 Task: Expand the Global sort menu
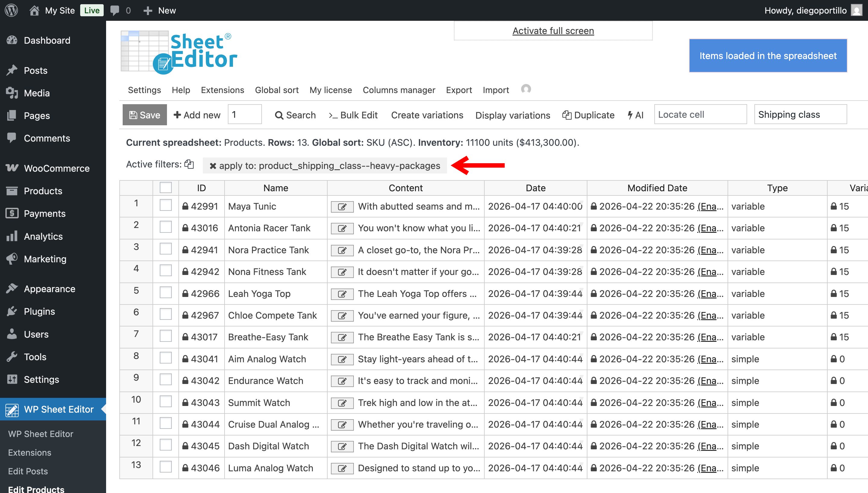coord(276,90)
